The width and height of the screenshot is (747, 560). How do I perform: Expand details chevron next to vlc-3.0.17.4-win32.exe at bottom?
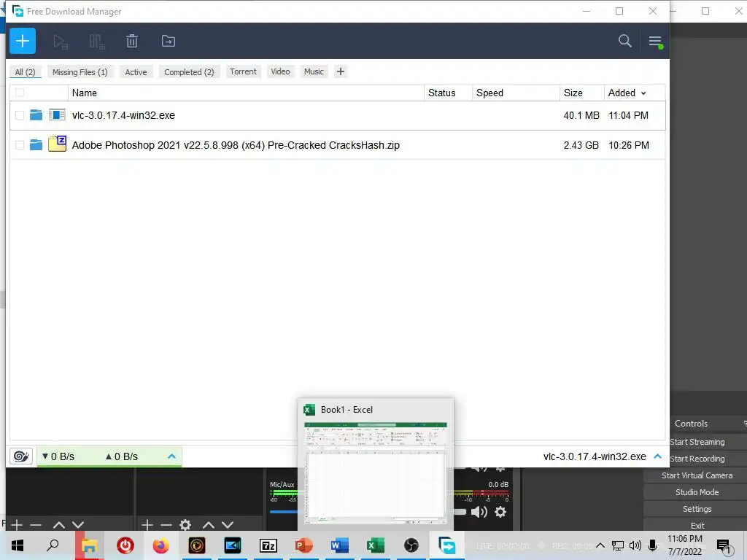(x=657, y=456)
